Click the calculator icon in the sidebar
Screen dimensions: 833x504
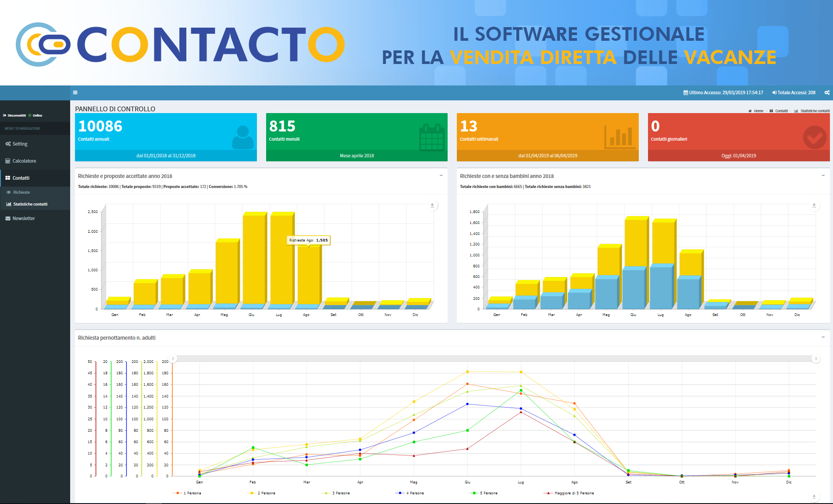(x=8, y=161)
